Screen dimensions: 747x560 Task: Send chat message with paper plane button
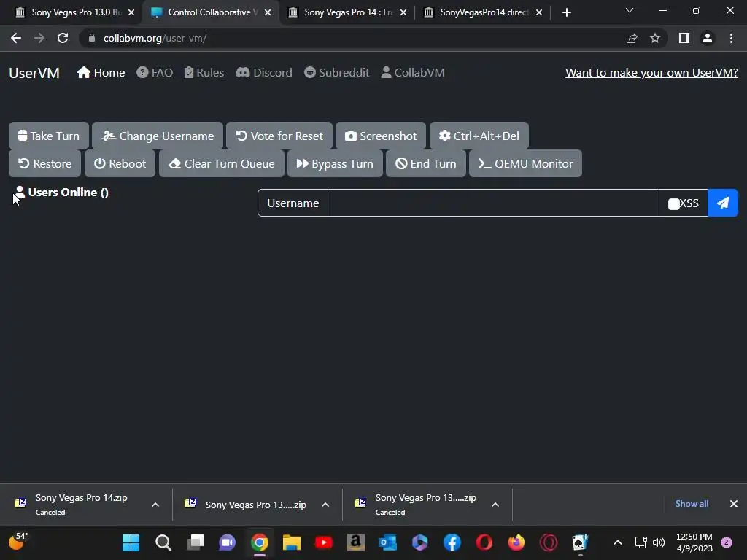(723, 203)
